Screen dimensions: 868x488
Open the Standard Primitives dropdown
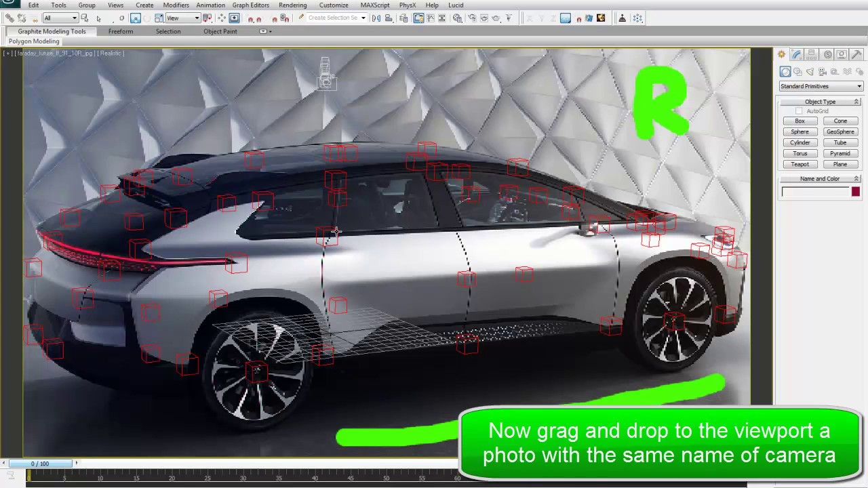821,86
